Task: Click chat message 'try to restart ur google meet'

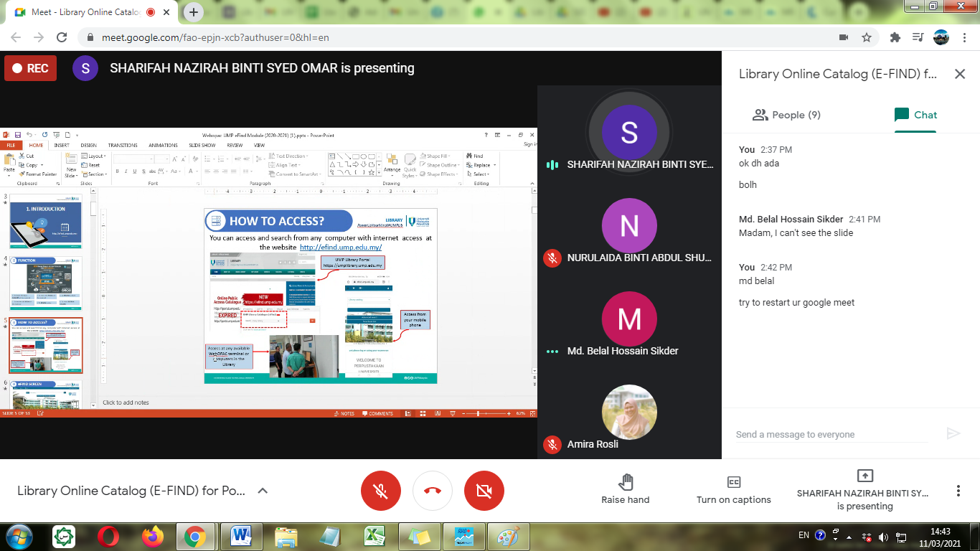Action: [x=796, y=302]
